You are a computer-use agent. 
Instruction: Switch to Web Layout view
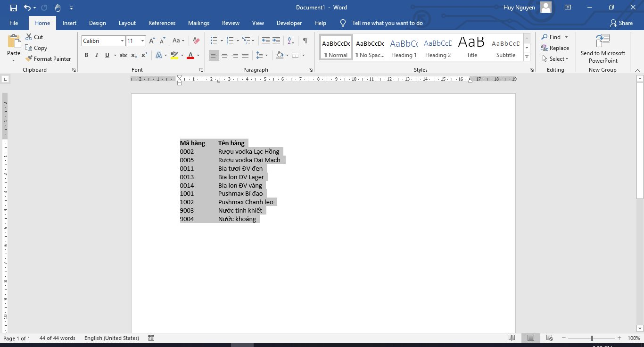(549, 338)
